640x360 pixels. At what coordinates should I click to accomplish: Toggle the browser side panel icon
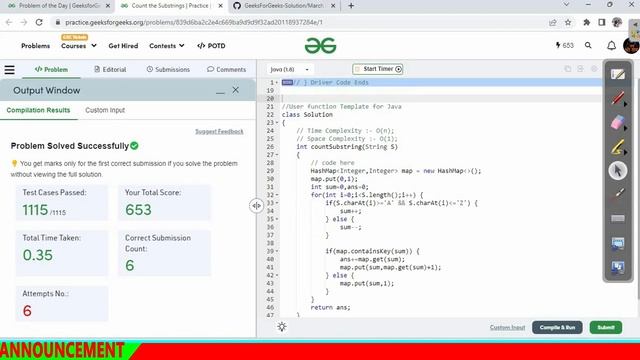[x=602, y=22]
